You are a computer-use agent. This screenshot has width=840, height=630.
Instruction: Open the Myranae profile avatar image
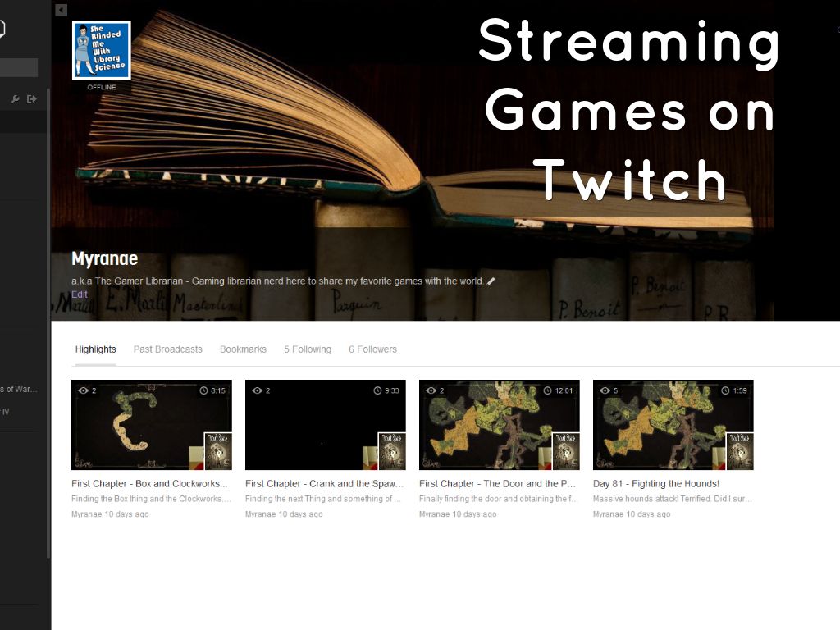101,50
